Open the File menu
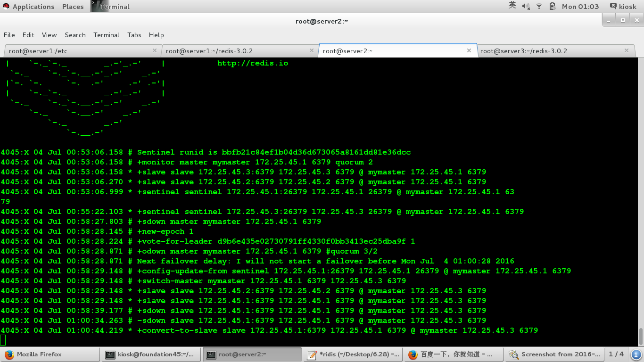The height and width of the screenshot is (362, 644). (x=9, y=35)
